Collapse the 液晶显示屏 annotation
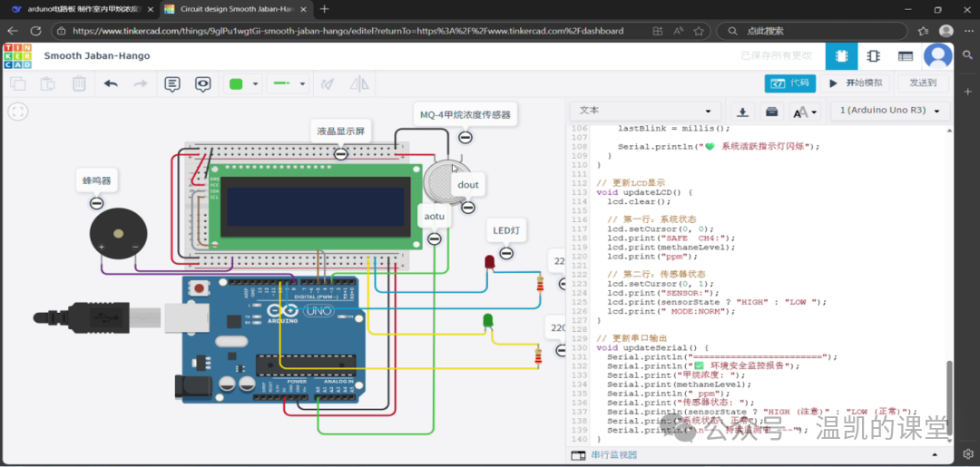The width and height of the screenshot is (980, 467). click(x=340, y=153)
